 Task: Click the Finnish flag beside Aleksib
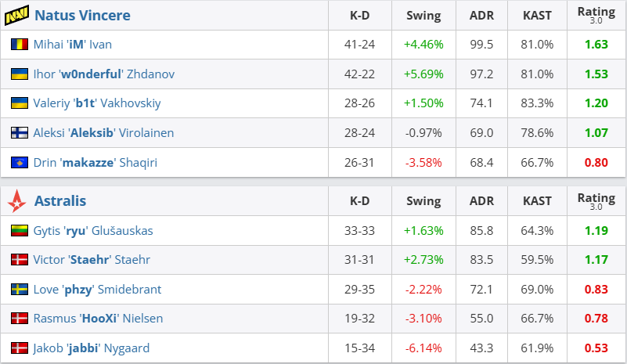pos(20,133)
